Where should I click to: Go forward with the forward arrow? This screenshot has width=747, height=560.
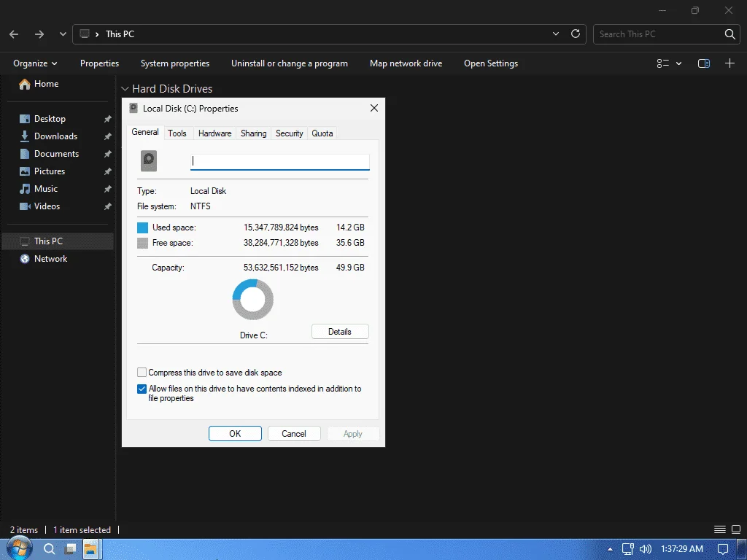[x=39, y=34]
